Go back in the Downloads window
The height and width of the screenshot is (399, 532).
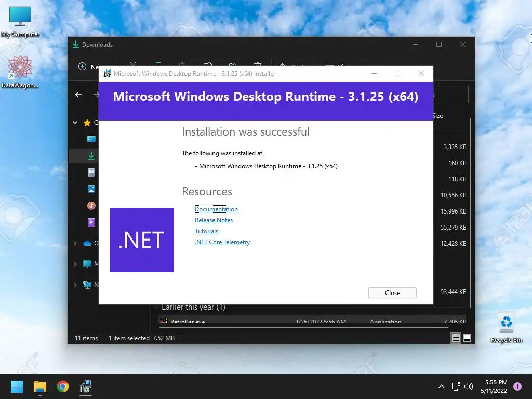click(78, 95)
